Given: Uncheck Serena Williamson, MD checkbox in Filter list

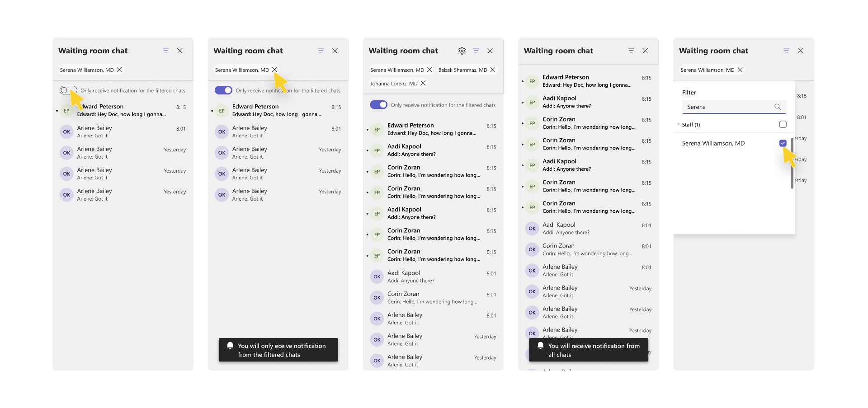Looking at the screenshot, I should [783, 143].
